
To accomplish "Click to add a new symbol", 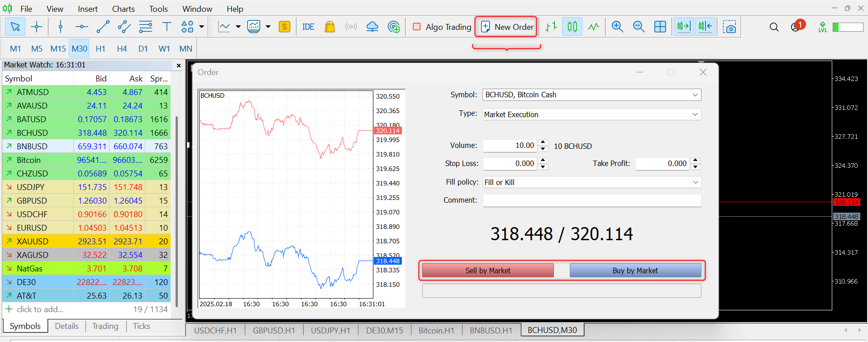I will coord(39,309).
